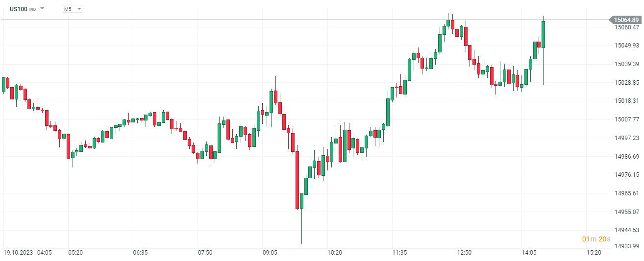The height and width of the screenshot is (261, 644).
Task: Click the 14933.99 price axis label
Action: coord(626,246)
